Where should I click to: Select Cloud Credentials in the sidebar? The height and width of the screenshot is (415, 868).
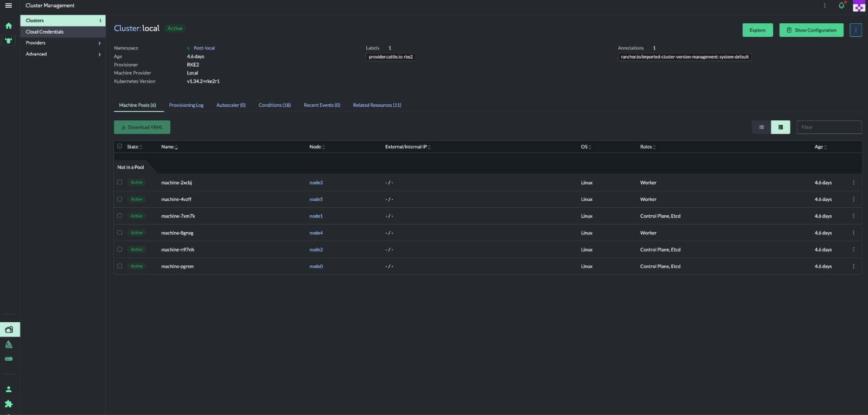(63, 32)
